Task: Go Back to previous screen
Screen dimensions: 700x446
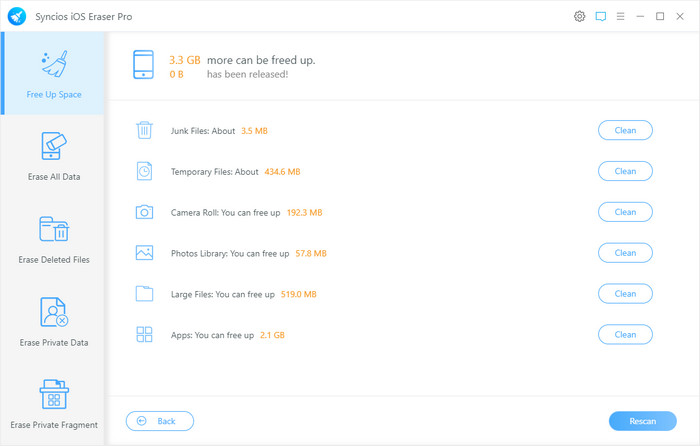Action: (x=160, y=421)
